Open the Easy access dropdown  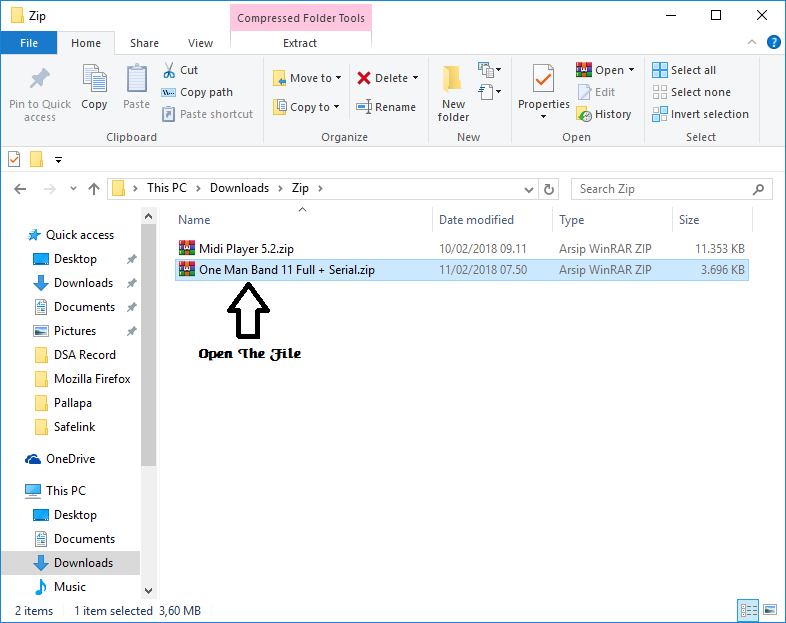489,92
